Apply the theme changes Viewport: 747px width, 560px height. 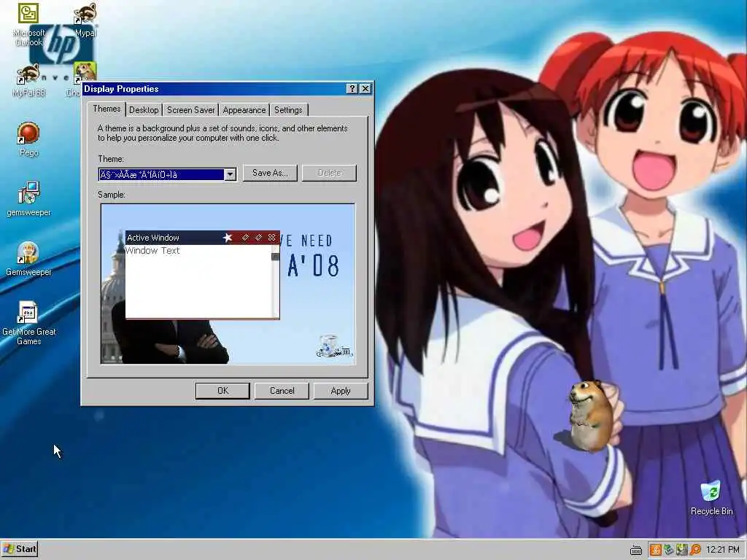pyautogui.click(x=341, y=391)
